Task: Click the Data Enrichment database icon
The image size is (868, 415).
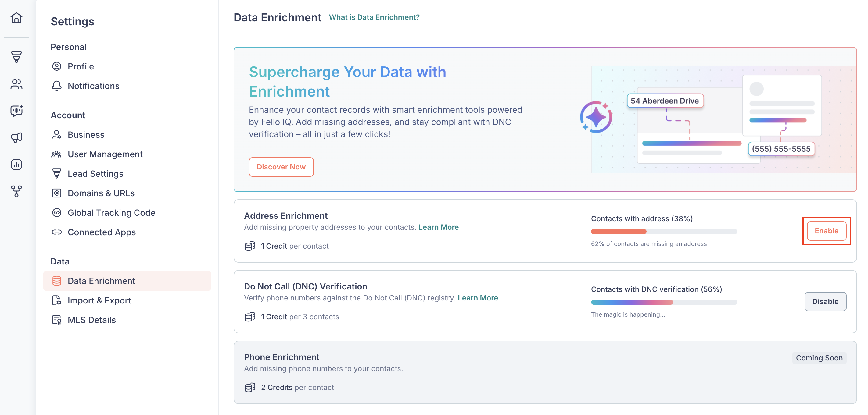Action: (x=57, y=281)
